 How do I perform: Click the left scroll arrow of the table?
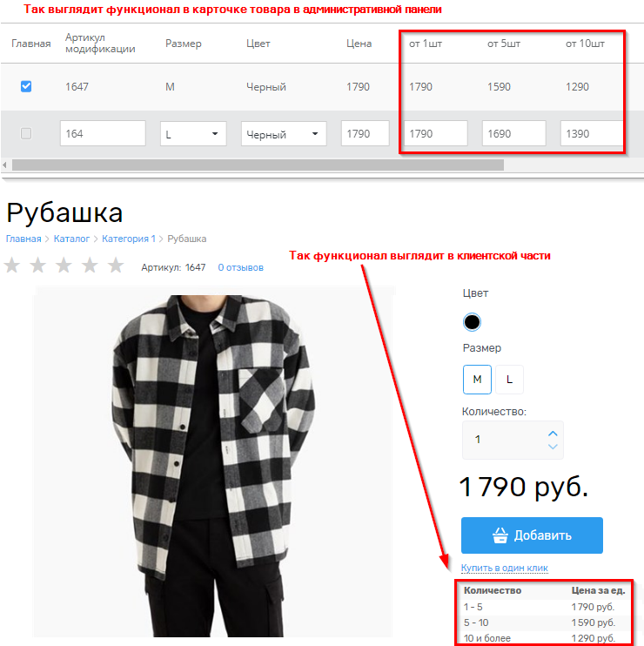click(4, 165)
